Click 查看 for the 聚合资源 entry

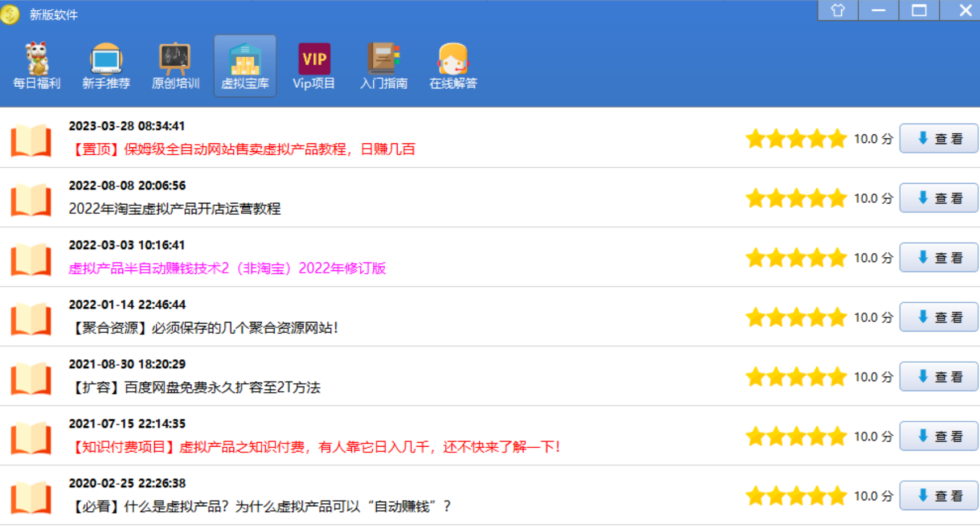point(939,317)
